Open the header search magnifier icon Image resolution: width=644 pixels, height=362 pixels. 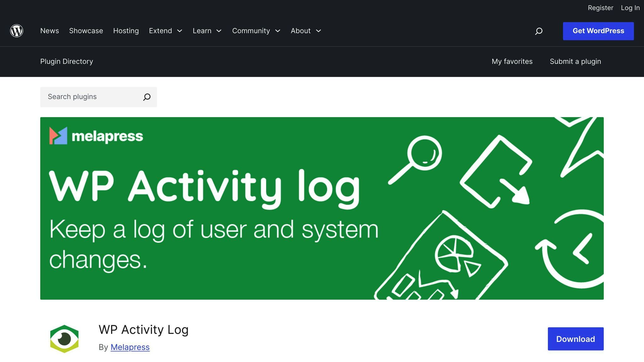coord(539,31)
